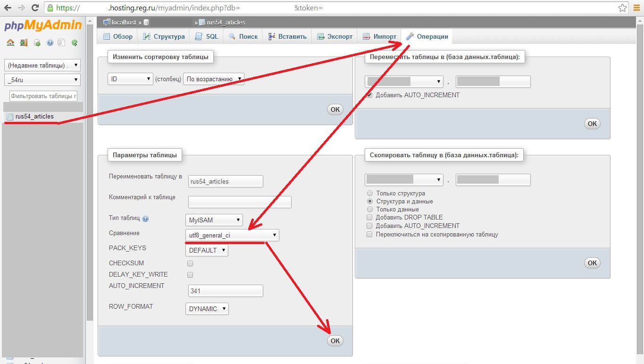Click table name field in copy section

click(493, 180)
